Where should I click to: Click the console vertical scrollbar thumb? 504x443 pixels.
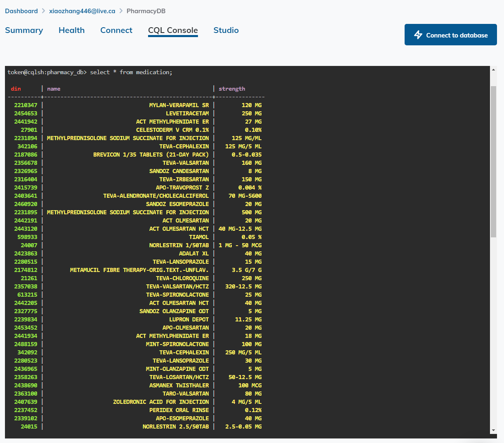[x=493, y=162]
